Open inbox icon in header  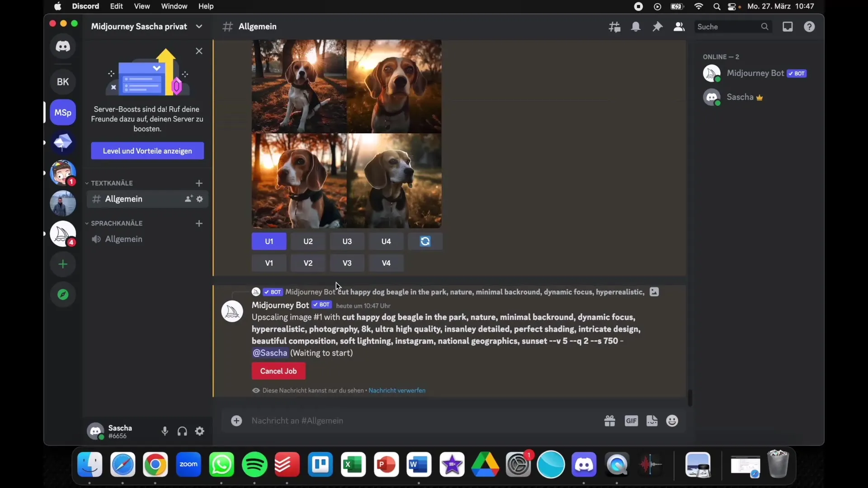(788, 27)
